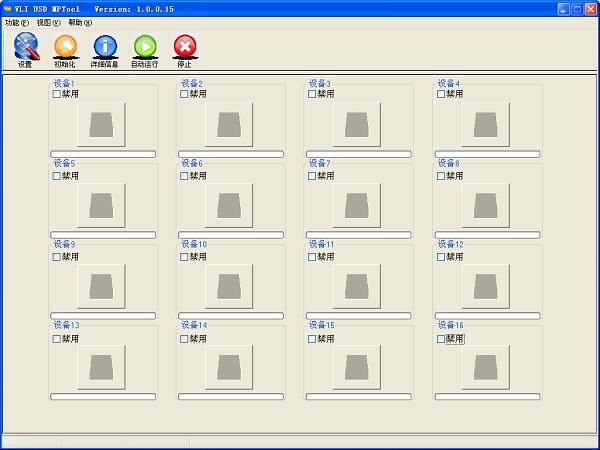Open the 功能(F) menu
This screenshot has height=450, width=600.
17,23
